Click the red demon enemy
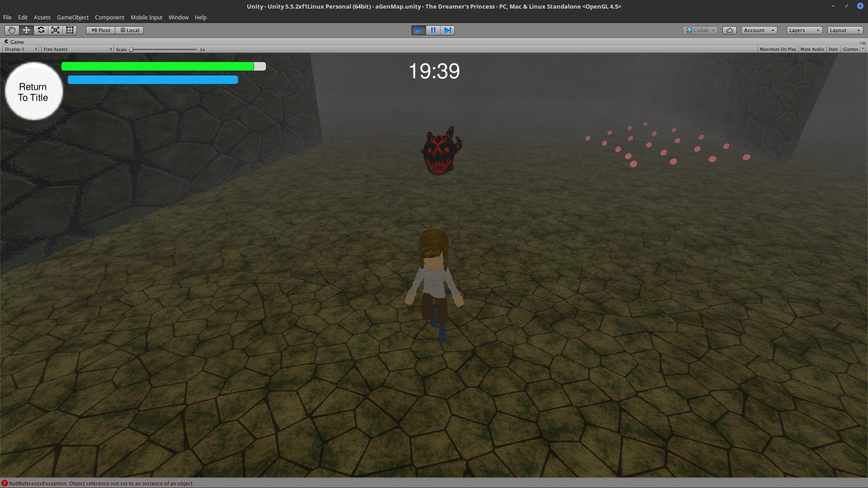This screenshot has width=868, height=488. (x=441, y=150)
